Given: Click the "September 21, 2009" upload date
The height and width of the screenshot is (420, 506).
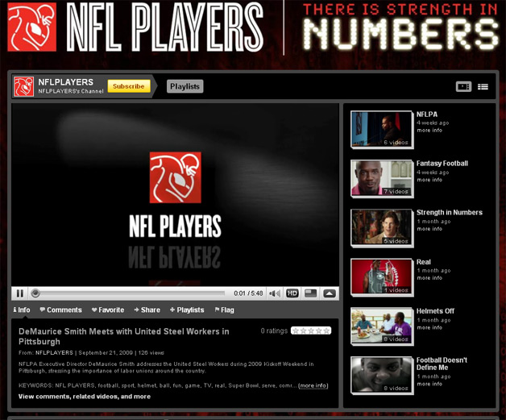Looking at the screenshot, I should tap(106, 352).
